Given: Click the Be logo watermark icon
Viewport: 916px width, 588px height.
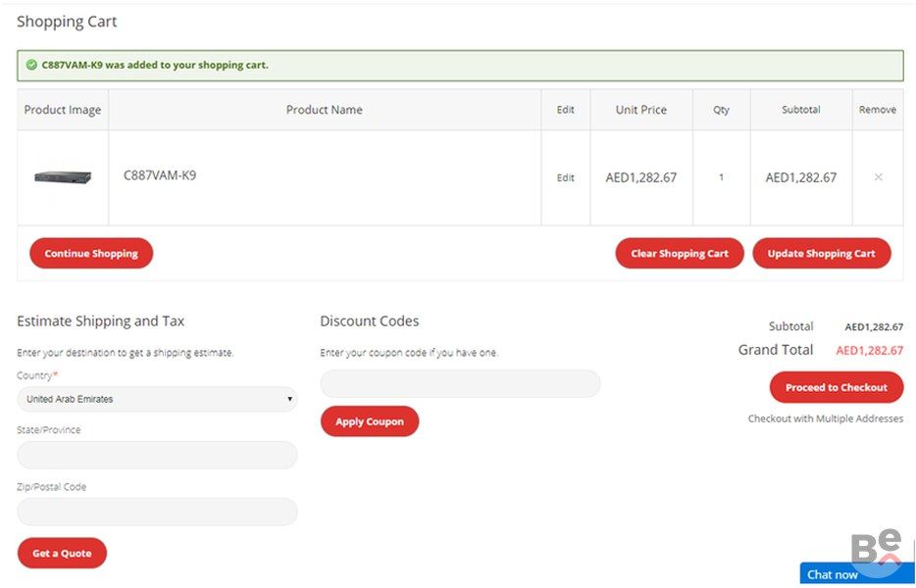Looking at the screenshot, I should 875,548.
